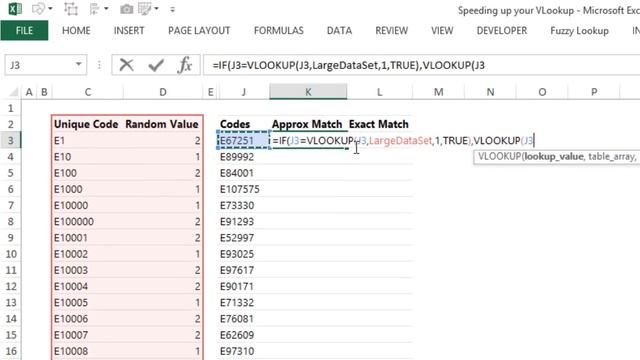This screenshot has height=360, width=640.
Task: Open the Fuzzy Lookup ribbon tab
Action: click(x=579, y=31)
